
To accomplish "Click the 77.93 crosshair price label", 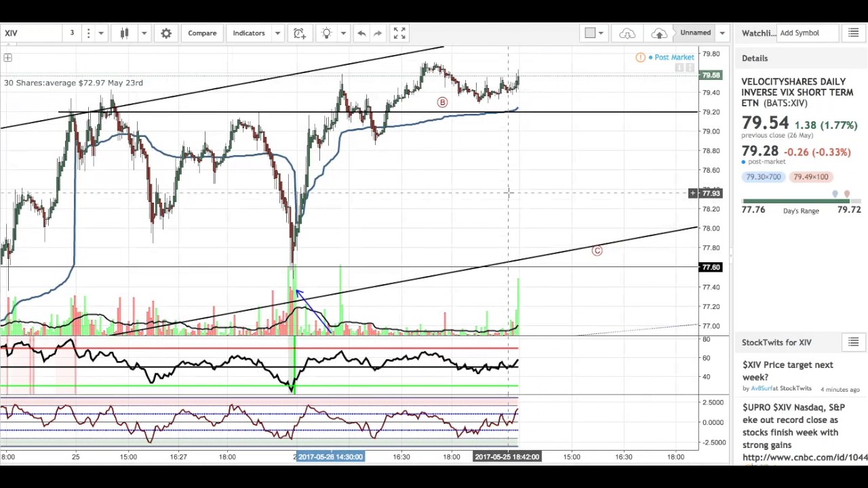I will click(x=711, y=194).
